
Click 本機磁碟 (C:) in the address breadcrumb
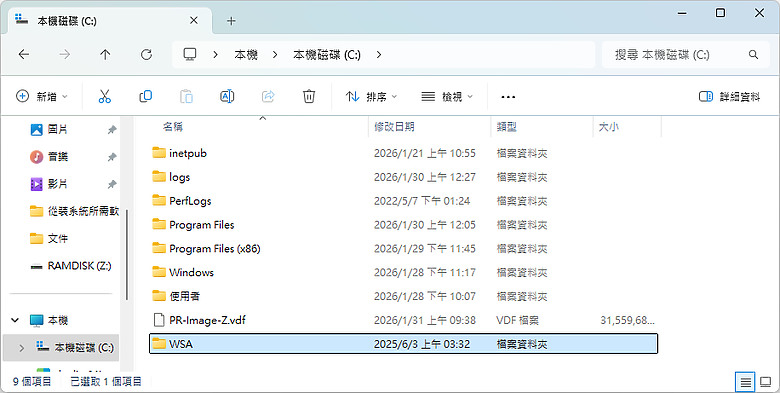[x=327, y=55]
